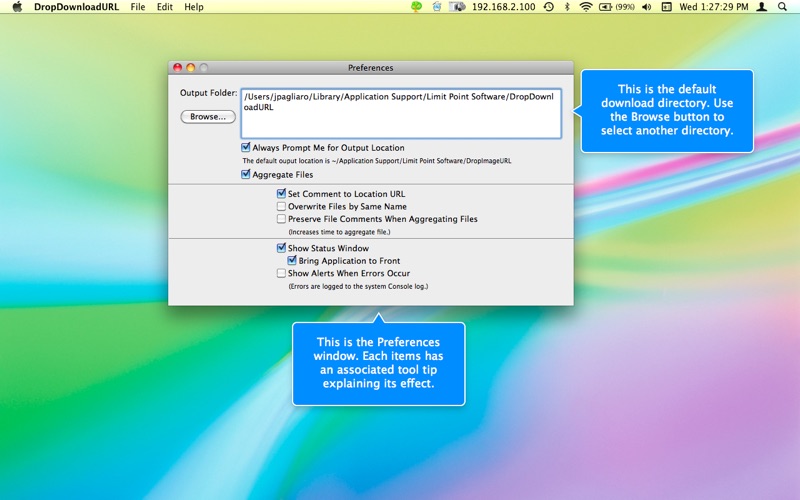Open the Wi-Fi status menu
Image resolution: width=800 pixels, height=500 pixels.
click(x=586, y=7)
